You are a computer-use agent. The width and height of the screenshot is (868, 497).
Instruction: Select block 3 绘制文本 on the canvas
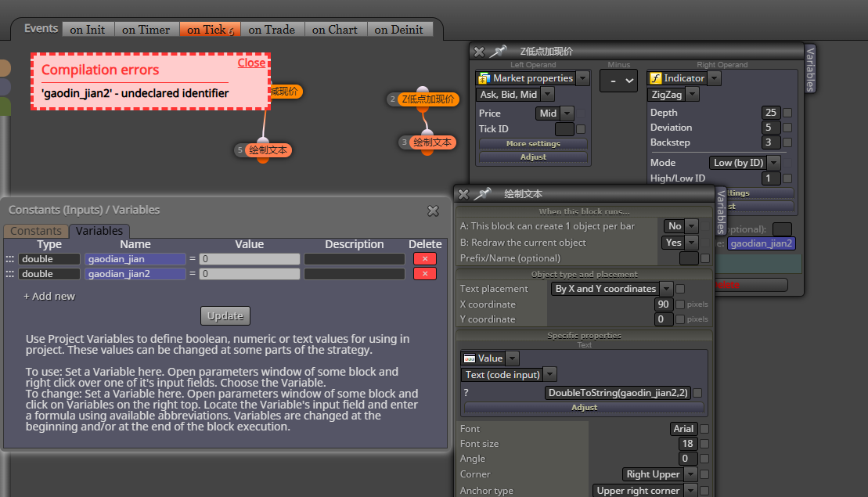point(432,142)
